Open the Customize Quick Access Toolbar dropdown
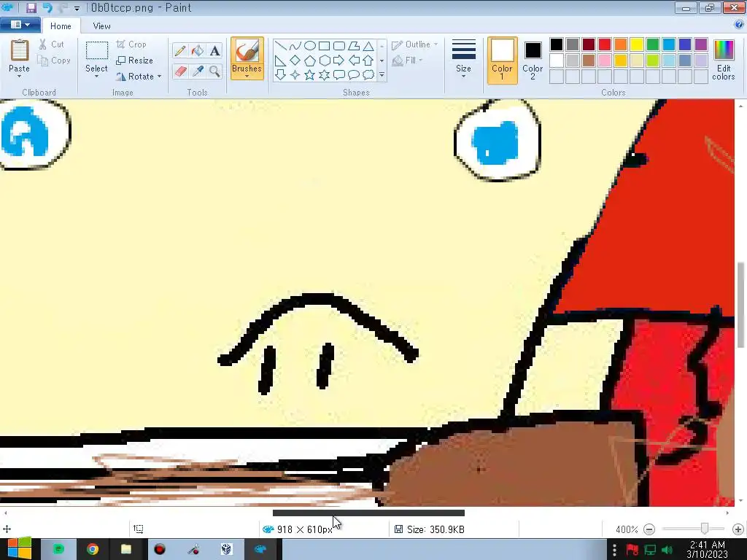 click(x=77, y=9)
